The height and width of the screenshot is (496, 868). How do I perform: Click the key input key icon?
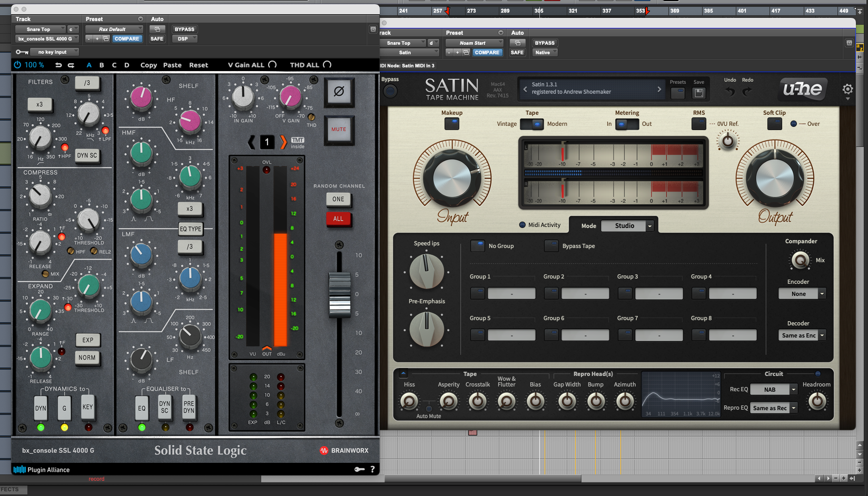22,52
